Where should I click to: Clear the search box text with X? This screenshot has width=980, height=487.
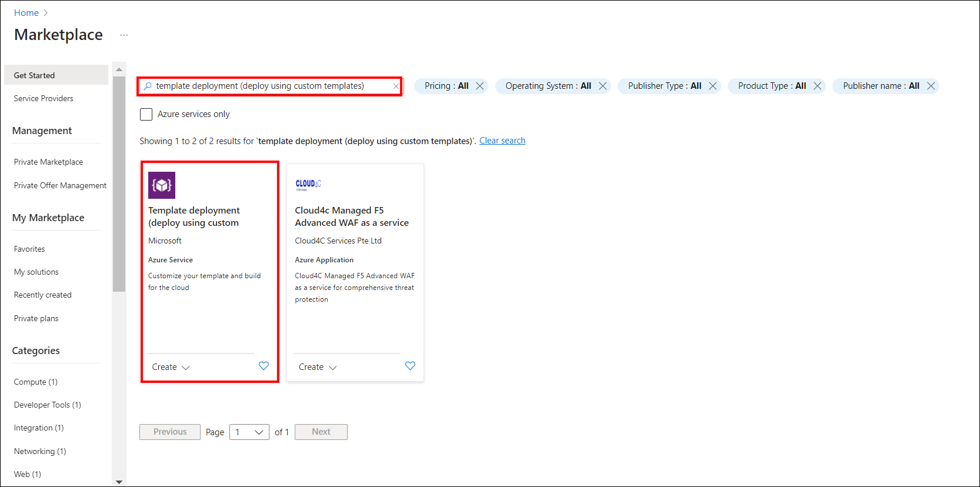tap(396, 86)
